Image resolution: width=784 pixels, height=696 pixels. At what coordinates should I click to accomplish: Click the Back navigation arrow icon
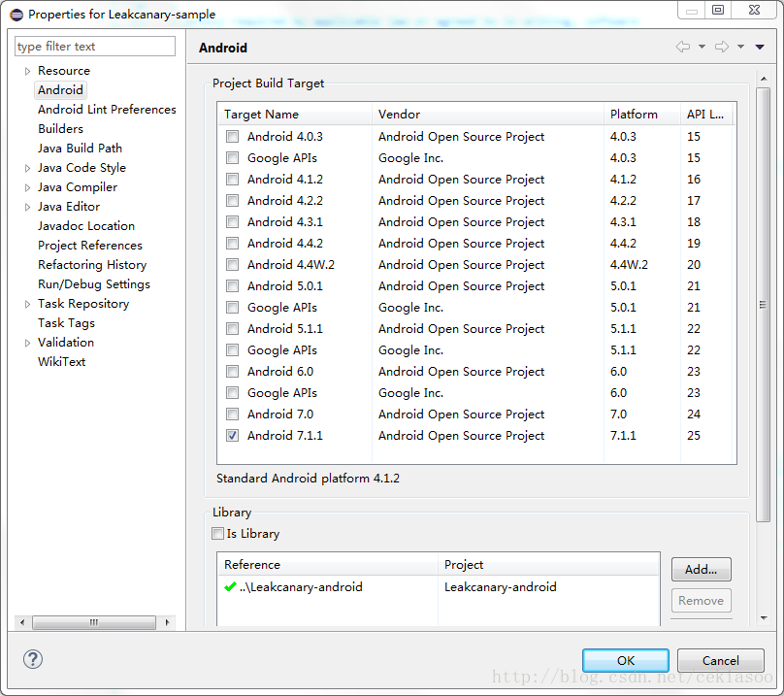[x=683, y=47]
